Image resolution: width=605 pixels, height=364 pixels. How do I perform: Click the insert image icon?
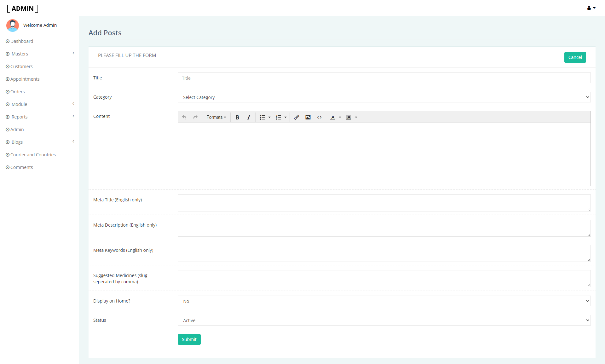pyautogui.click(x=308, y=117)
